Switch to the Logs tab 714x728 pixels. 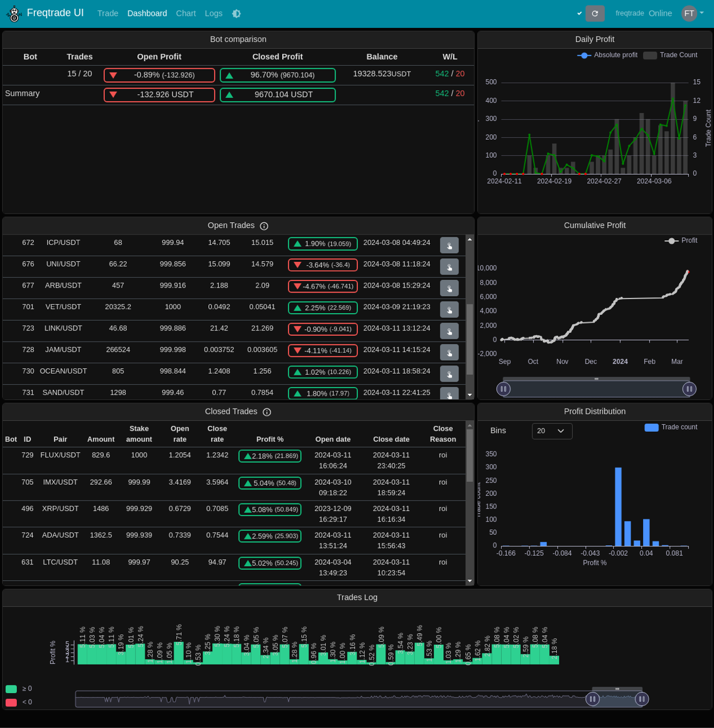214,13
